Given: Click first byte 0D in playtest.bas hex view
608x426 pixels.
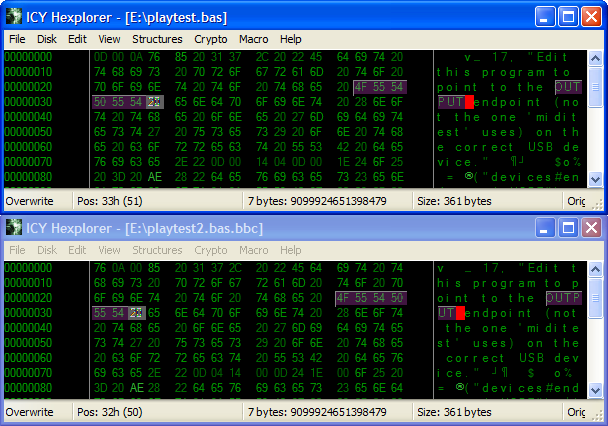Looking at the screenshot, I should pos(100,57).
